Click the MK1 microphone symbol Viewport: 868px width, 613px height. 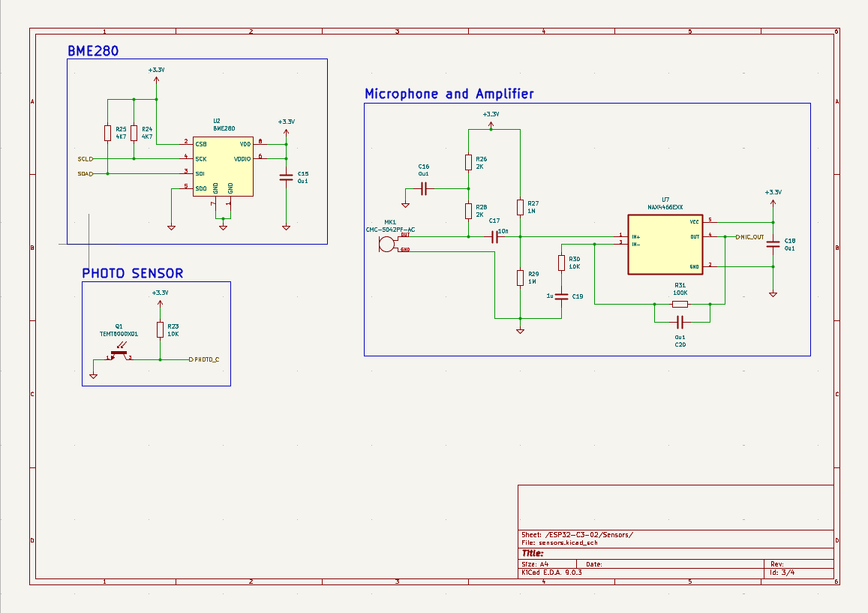[388, 244]
